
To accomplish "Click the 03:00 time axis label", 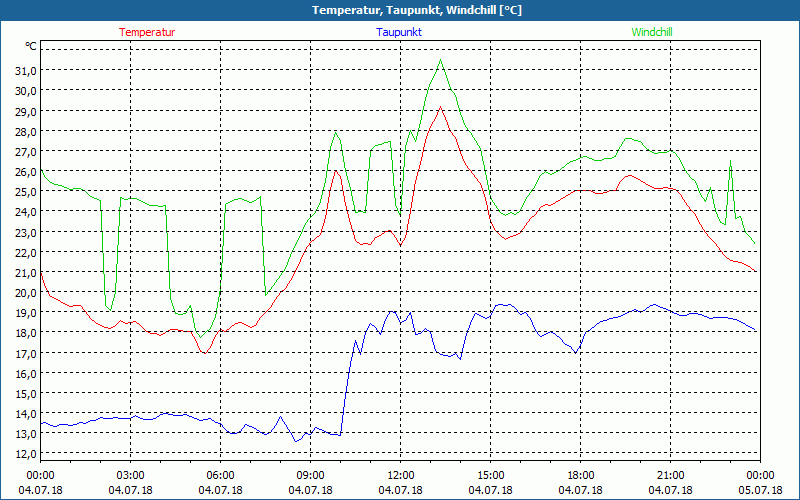I will (x=131, y=476).
